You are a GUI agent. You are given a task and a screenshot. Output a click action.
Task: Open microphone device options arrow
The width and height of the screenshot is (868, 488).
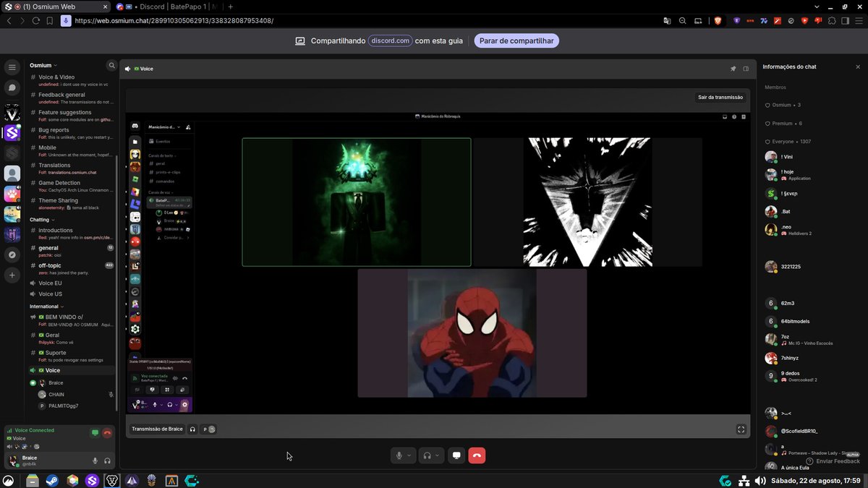(409, 455)
